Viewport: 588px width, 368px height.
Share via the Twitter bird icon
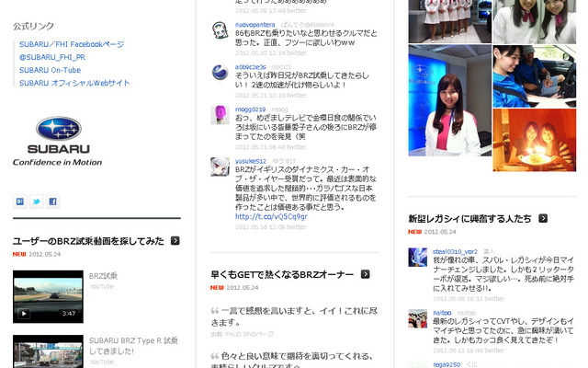click(x=37, y=201)
